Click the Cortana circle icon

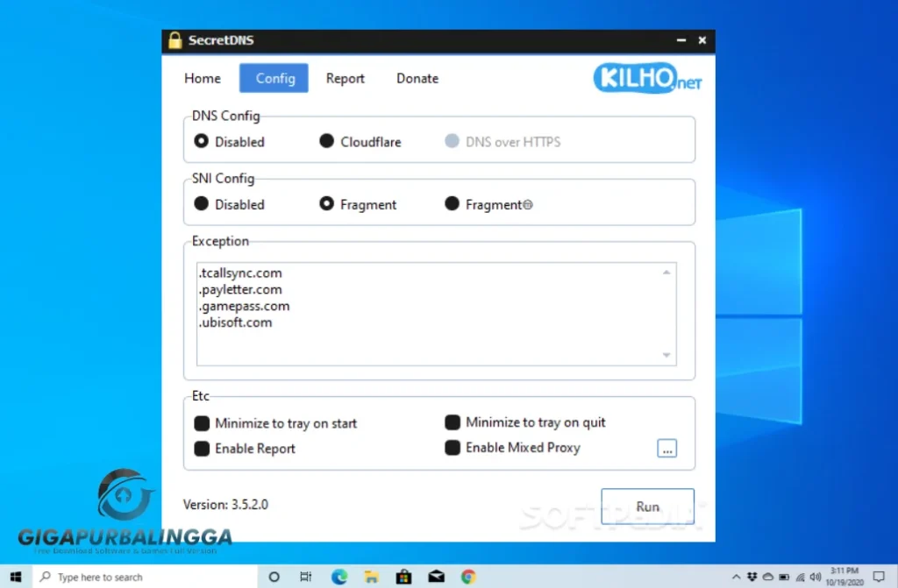(x=274, y=577)
